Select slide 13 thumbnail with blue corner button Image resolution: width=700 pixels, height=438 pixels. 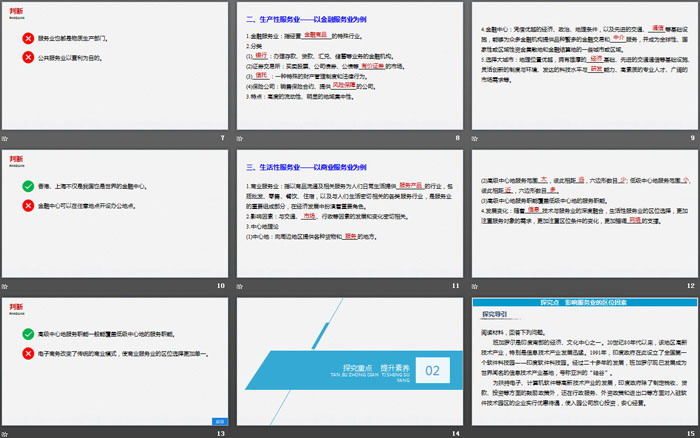(115, 362)
